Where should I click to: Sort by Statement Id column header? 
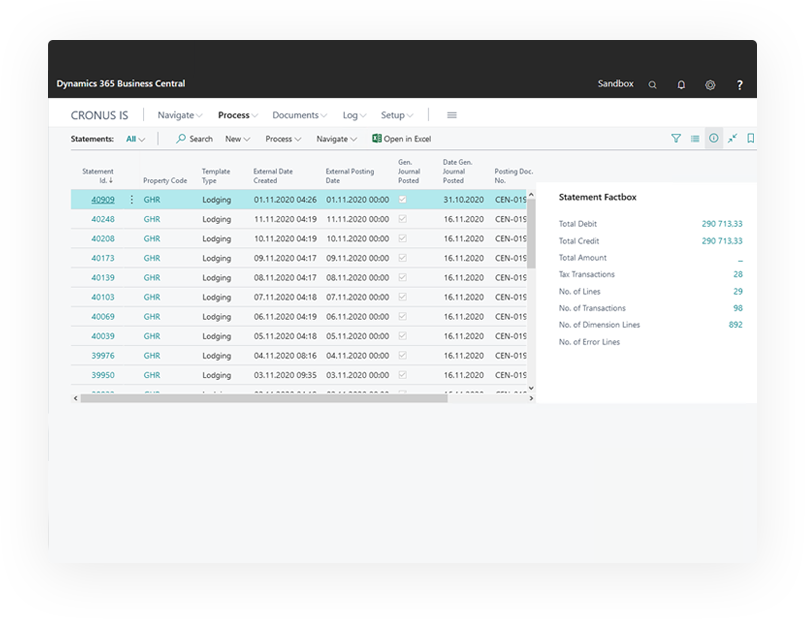pos(98,176)
